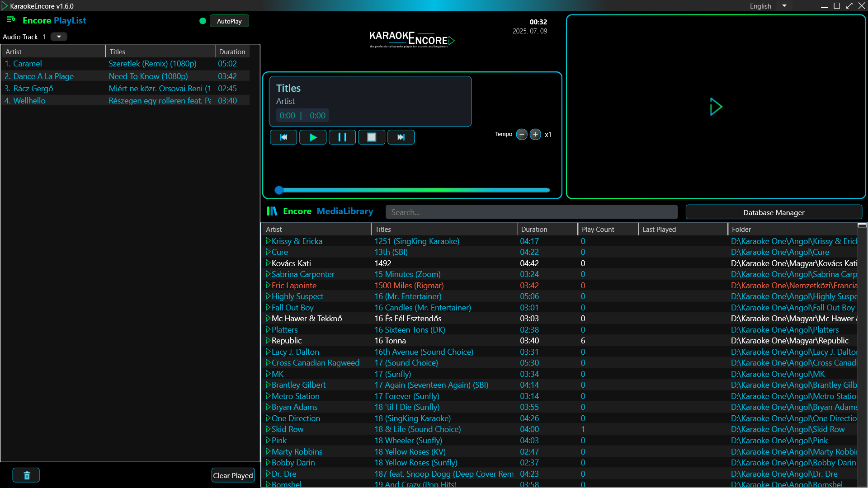The width and height of the screenshot is (868, 488).
Task: Click the AutoPlay button
Action: click(229, 21)
